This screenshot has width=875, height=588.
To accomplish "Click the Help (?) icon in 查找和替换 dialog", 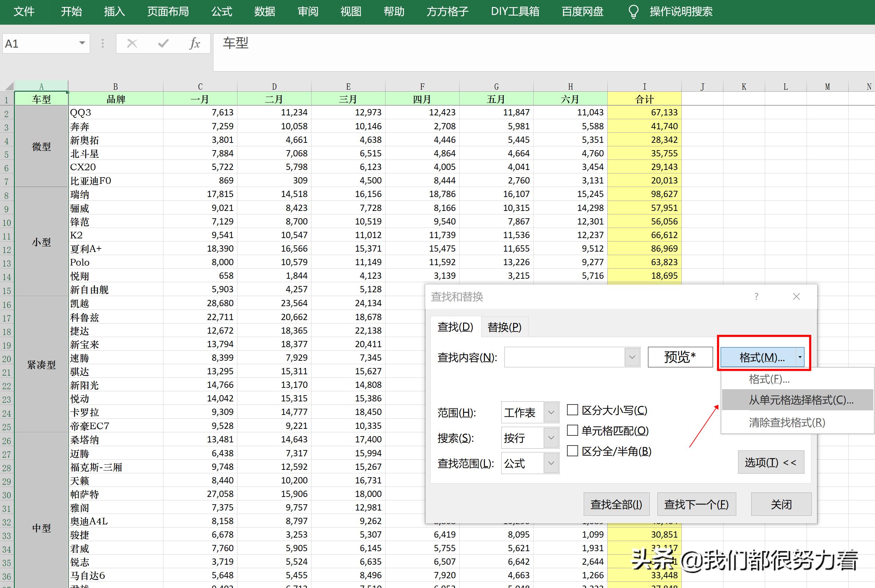I will coord(756,296).
